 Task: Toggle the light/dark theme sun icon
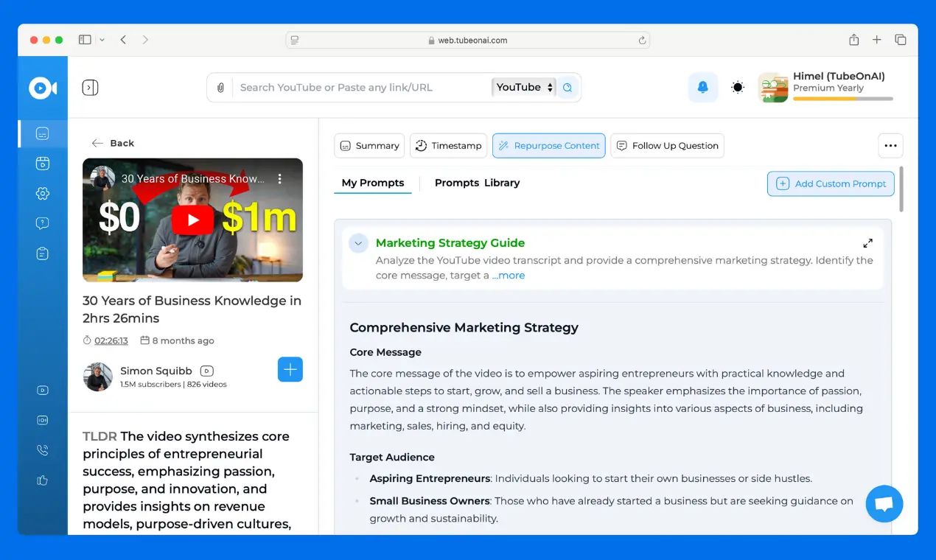click(738, 88)
